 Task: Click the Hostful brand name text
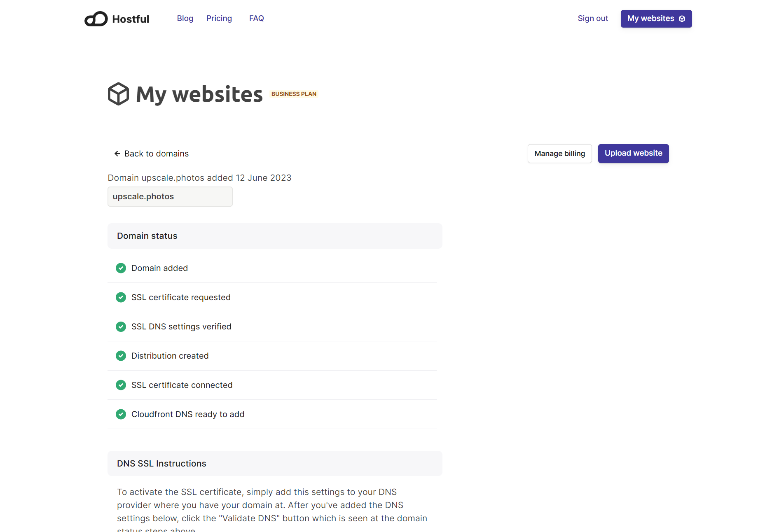131,19
